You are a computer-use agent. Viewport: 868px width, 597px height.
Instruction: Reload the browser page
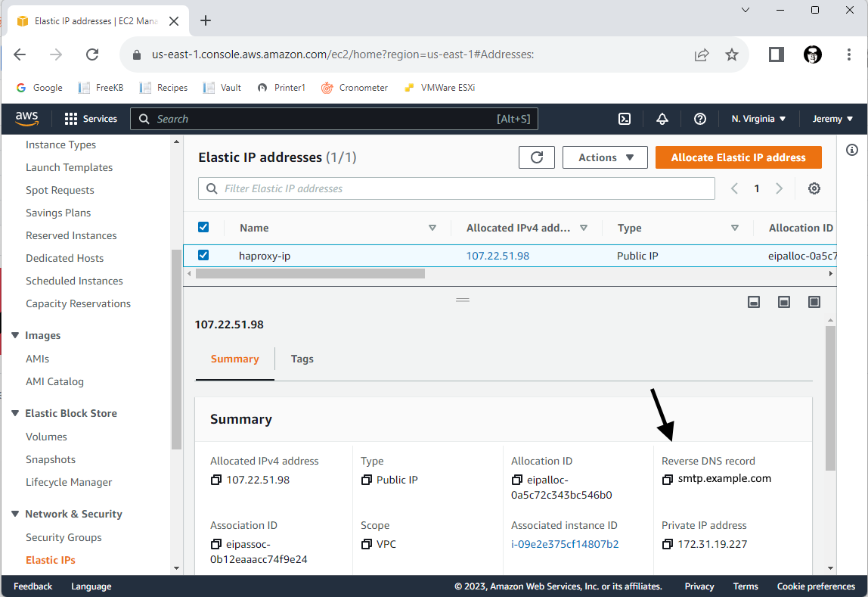pos(92,54)
